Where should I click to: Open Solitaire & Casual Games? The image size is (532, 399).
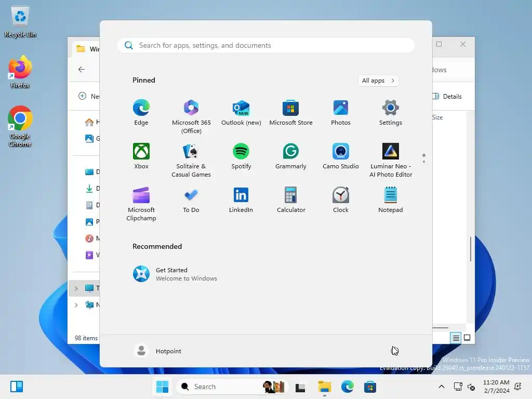point(191,161)
